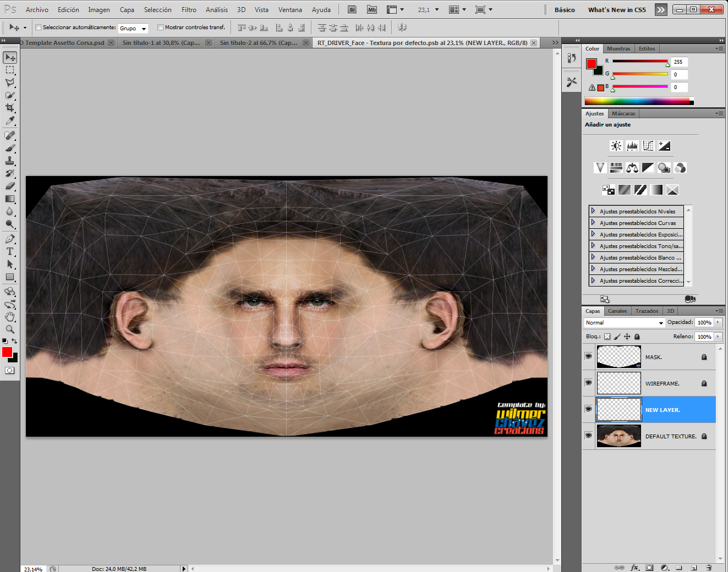728x572 pixels.
Task: Expand Ajustes preestablecidos Niveles
Action: point(593,211)
